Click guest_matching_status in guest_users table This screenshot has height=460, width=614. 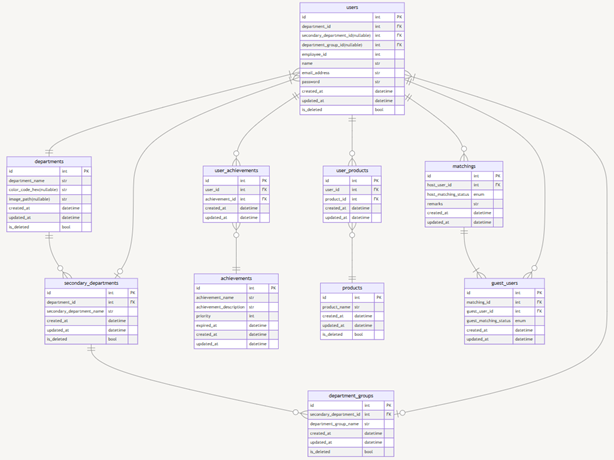(504, 321)
